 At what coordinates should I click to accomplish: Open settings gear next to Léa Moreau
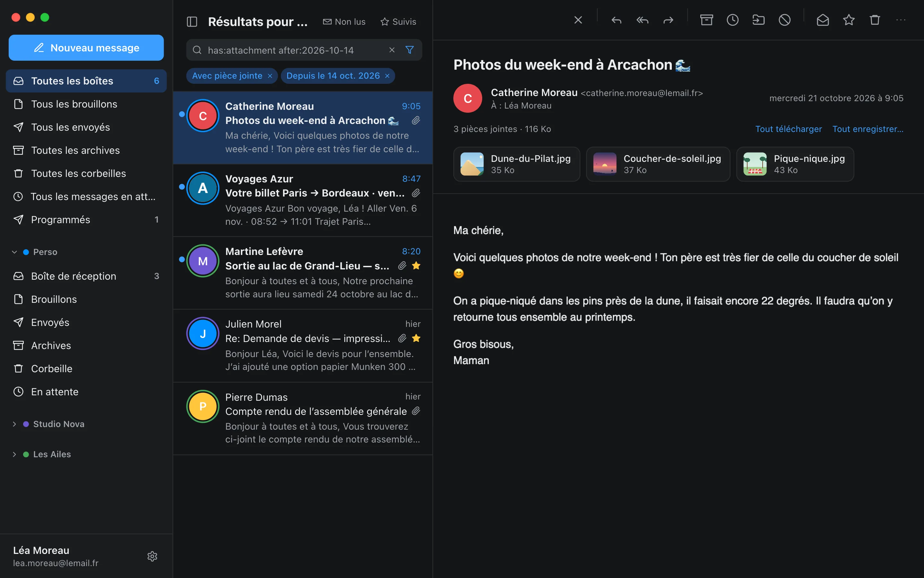[x=152, y=556]
